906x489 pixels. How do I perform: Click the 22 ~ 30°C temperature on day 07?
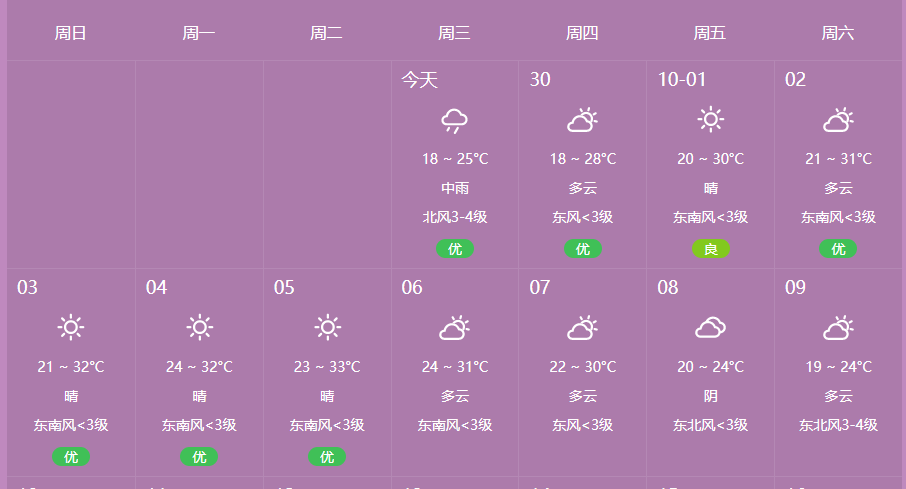click(x=582, y=366)
